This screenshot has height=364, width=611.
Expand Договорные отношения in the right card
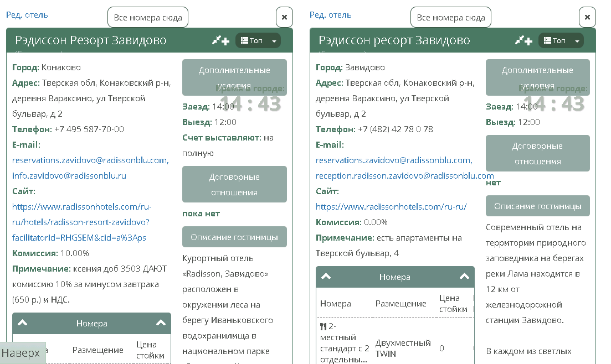[537, 153]
